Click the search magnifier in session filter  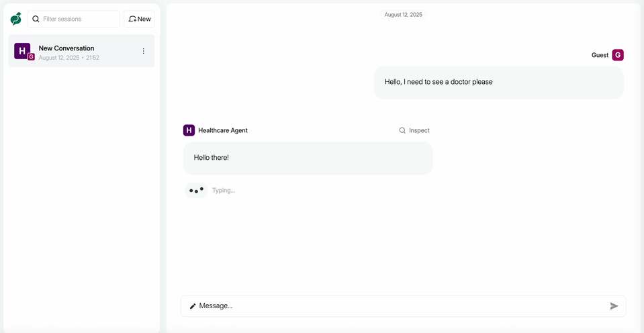pos(36,19)
